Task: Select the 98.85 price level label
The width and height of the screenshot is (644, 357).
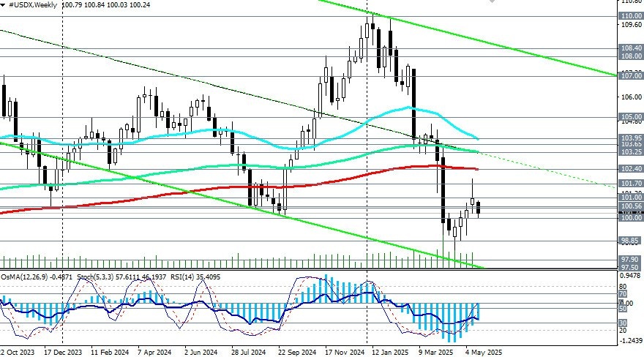Action: click(630, 241)
